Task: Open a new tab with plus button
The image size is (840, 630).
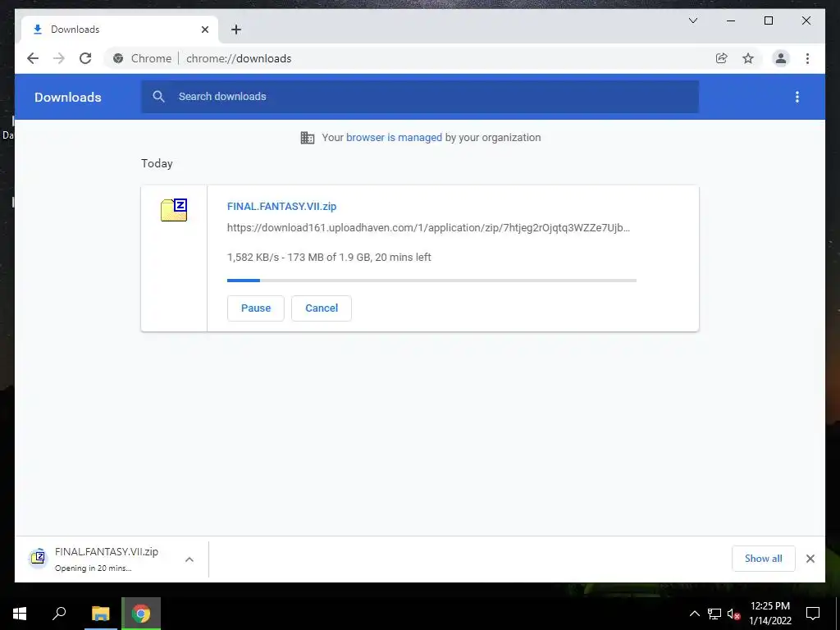Action: tap(236, 30)
